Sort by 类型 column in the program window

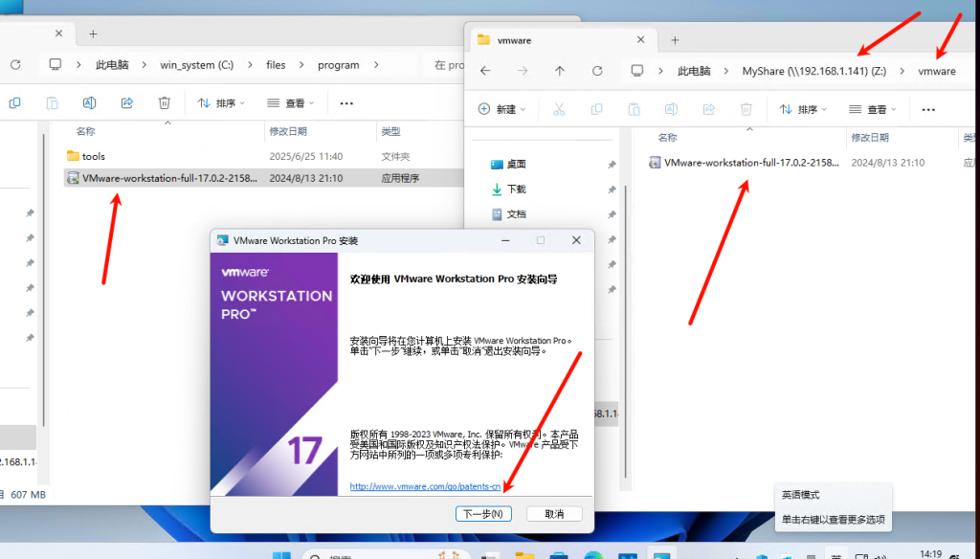click(x=390, y=131)
